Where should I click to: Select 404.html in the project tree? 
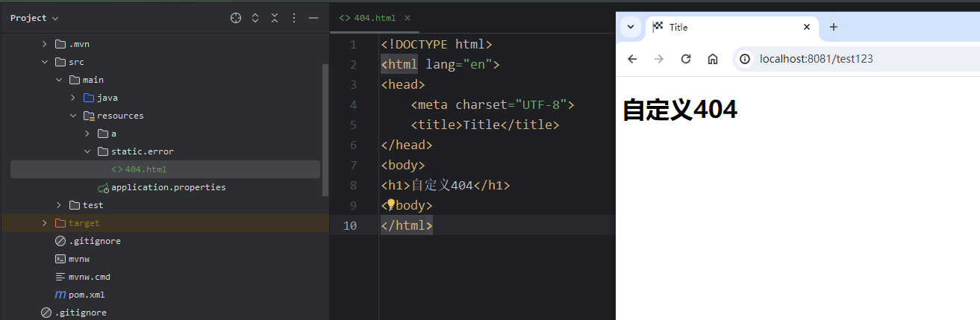coord(165,169)
